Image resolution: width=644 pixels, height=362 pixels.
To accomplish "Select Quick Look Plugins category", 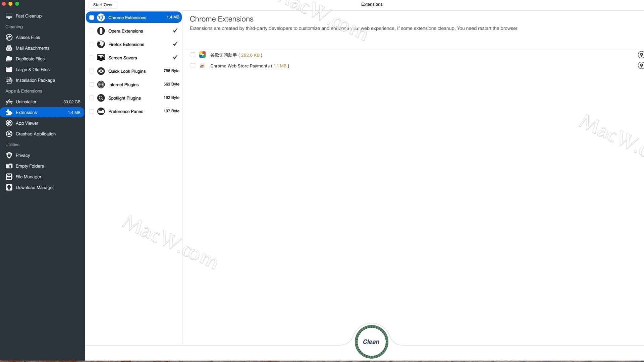I will (134, 71).
